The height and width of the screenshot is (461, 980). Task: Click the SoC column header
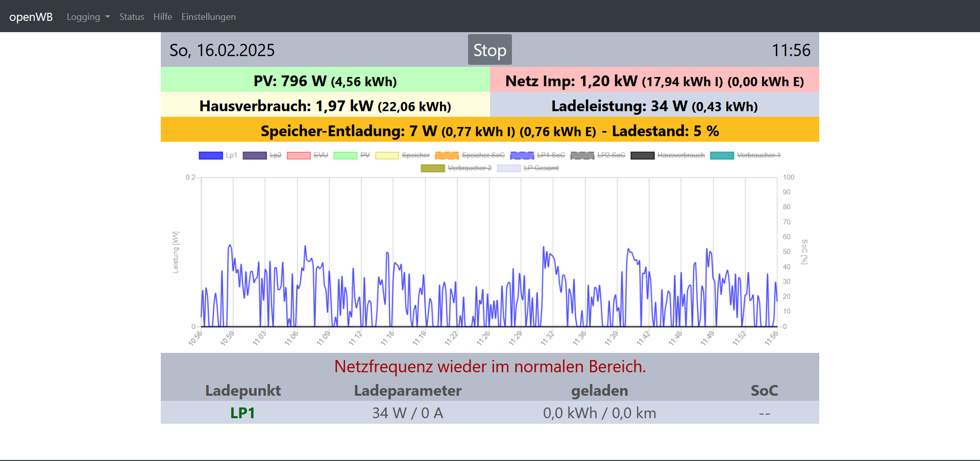764,391
